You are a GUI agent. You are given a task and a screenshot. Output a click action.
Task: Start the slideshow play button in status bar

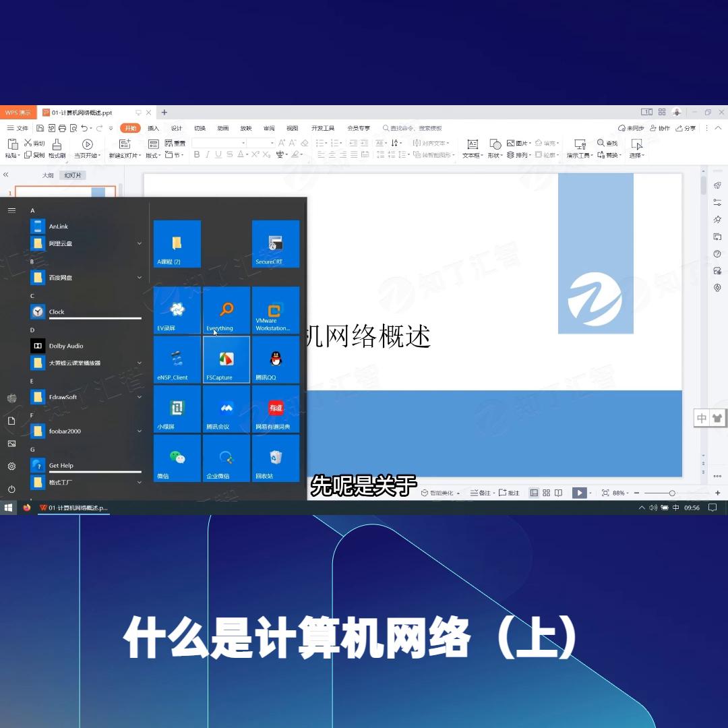(x=579, y=493)
